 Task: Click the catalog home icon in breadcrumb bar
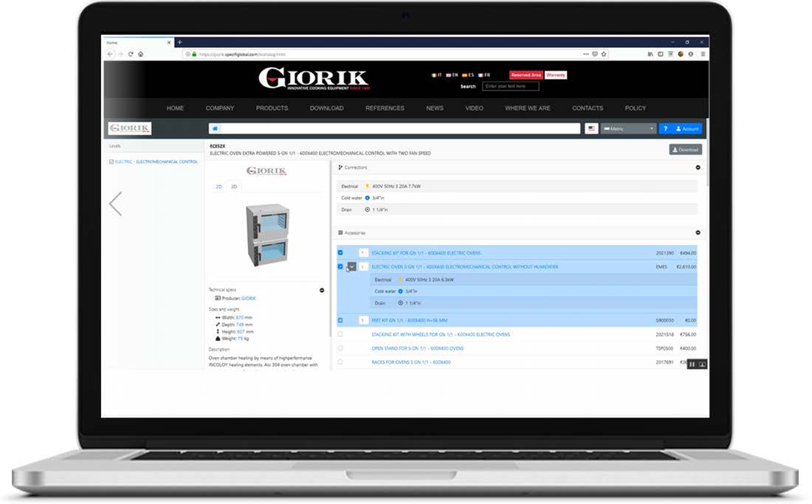215,128
